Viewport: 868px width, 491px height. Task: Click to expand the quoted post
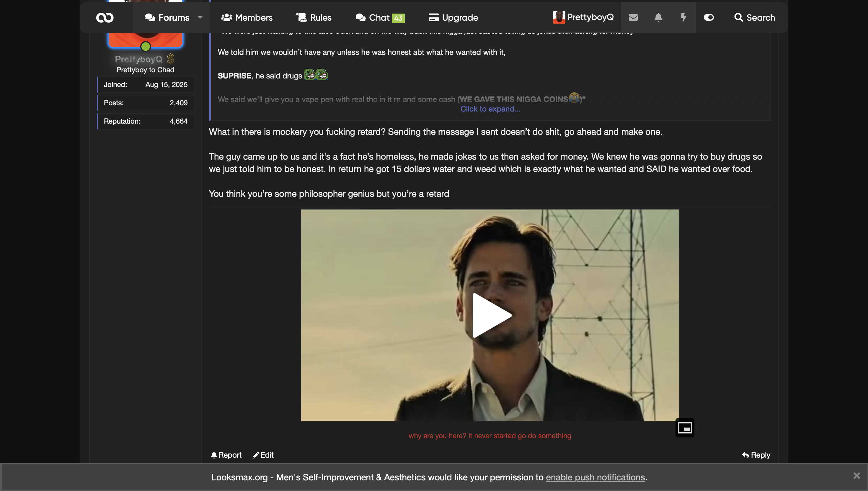490,109
